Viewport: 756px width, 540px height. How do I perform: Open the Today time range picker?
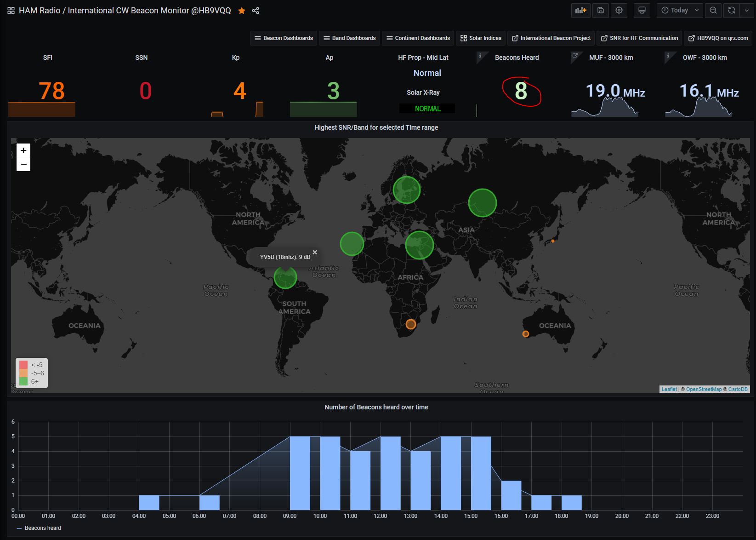tap(680, 10)
